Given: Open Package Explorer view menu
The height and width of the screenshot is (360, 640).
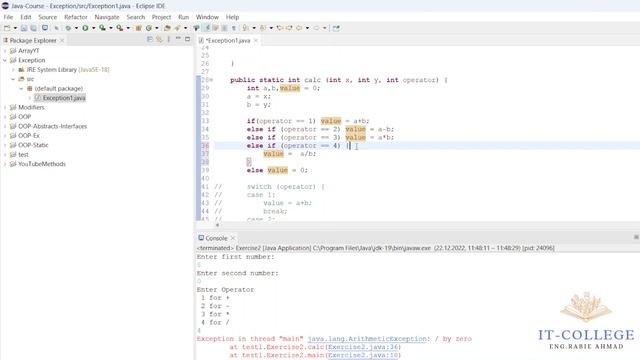Looking at the screenshot, I should point(169,40).
